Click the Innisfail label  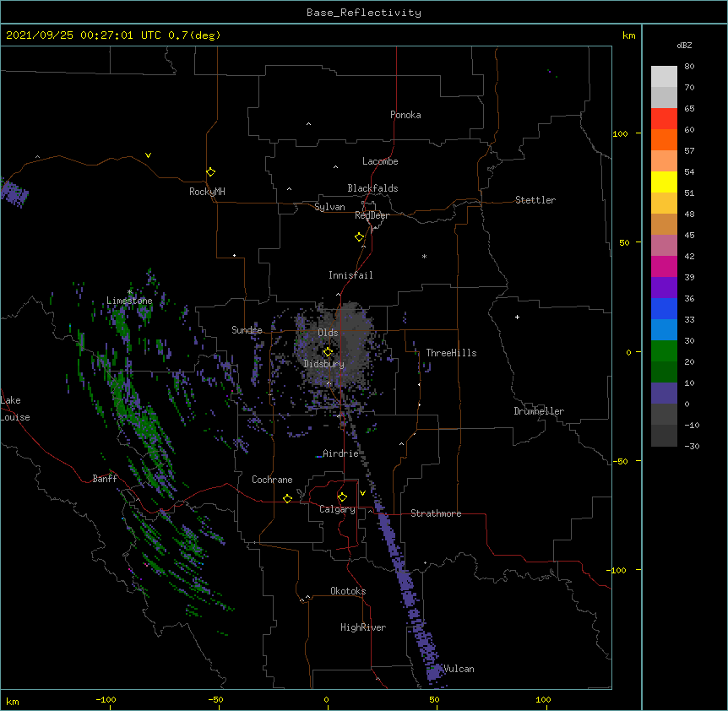tap(350, 275)
